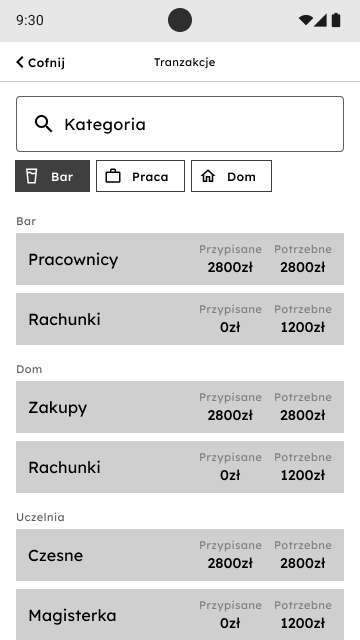Select the Czesne category row
The image size is (360, 640).
click(180, 555)
